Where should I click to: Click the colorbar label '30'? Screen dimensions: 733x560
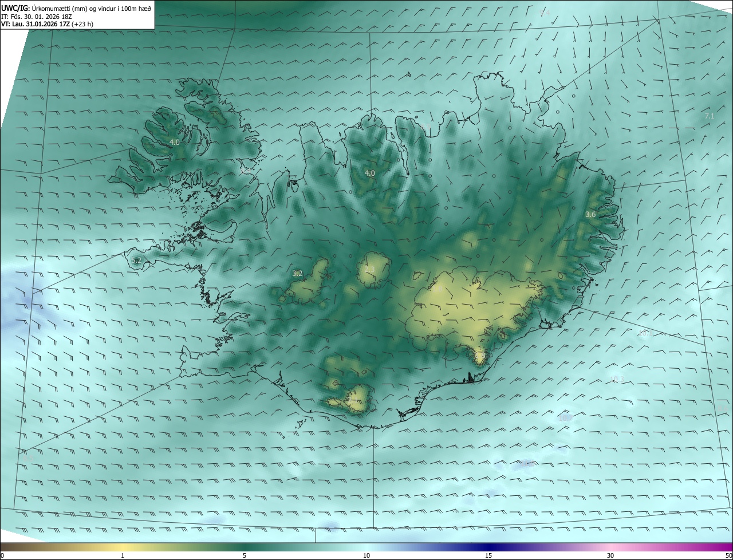tap(610, 555)
